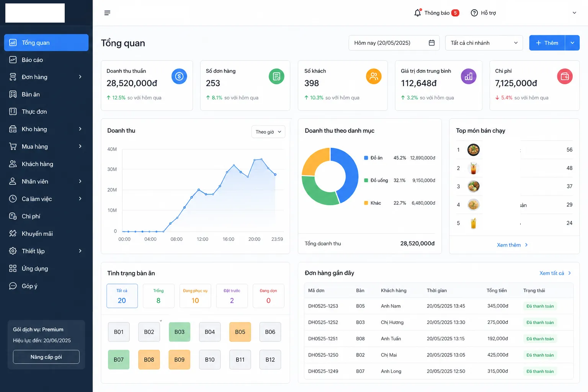Click the orange Khác legend swatch

click(366, 203)
